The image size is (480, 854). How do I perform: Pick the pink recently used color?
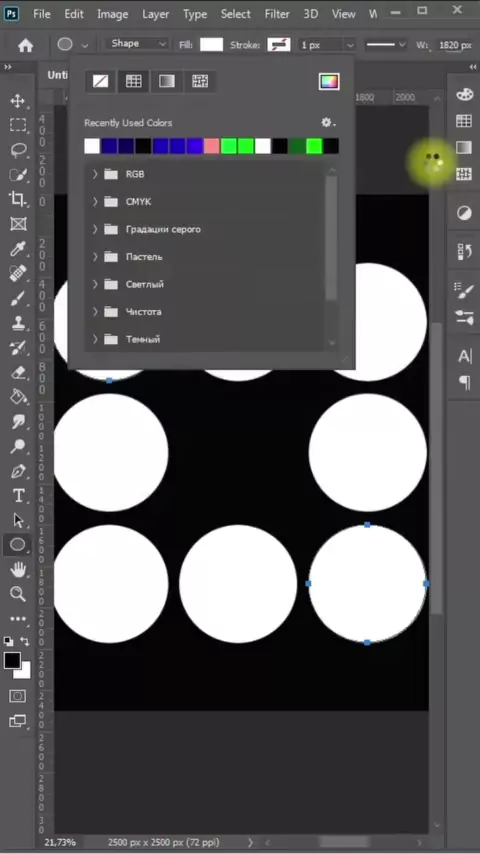tap(211, 146)
